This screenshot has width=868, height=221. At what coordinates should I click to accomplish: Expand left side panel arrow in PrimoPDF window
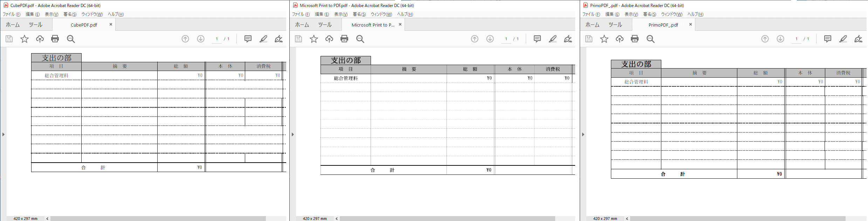point(583,134)
